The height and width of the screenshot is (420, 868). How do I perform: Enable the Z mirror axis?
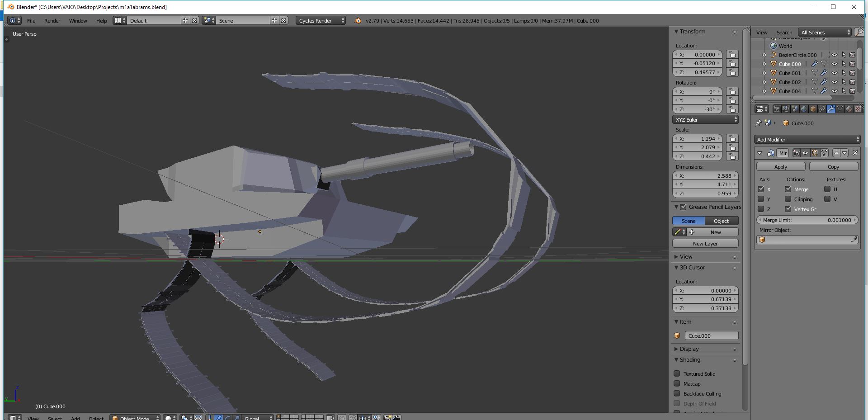[x=761, y=209]
